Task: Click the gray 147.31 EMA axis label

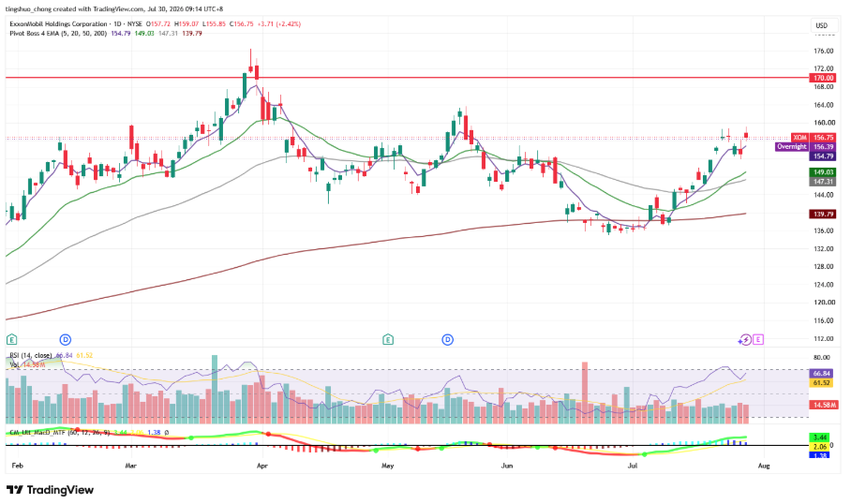Action: click(x=823, y=182)
